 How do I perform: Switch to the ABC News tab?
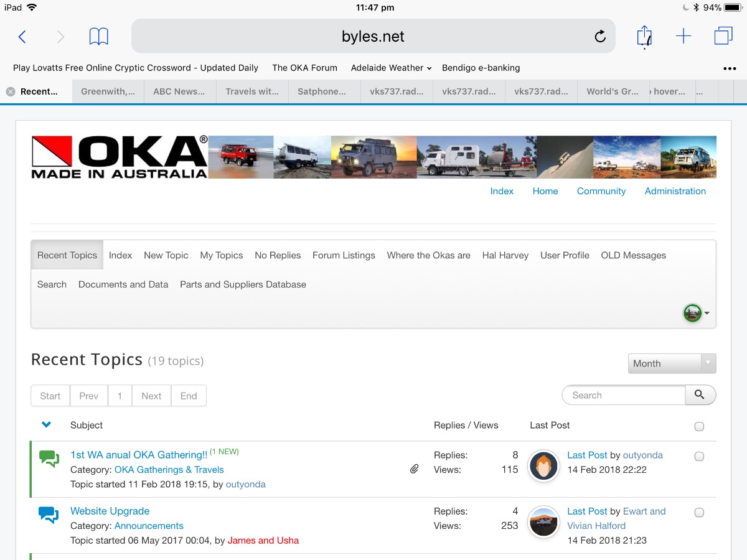tap(179, 91)
